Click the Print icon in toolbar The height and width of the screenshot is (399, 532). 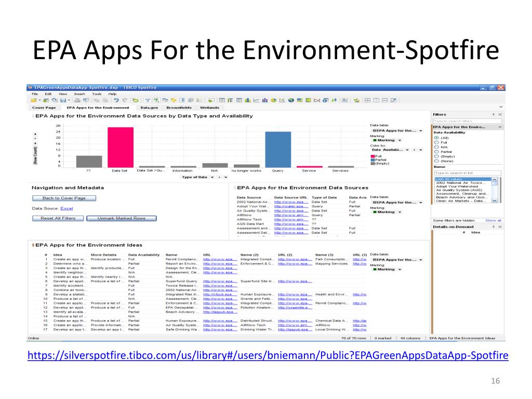(x=78, y=100)
